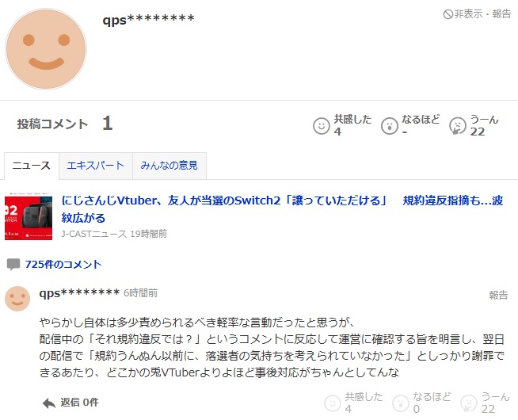Switch to the エキスパート tab
This screenshot has height=420, width=518.
coord(96,166)
